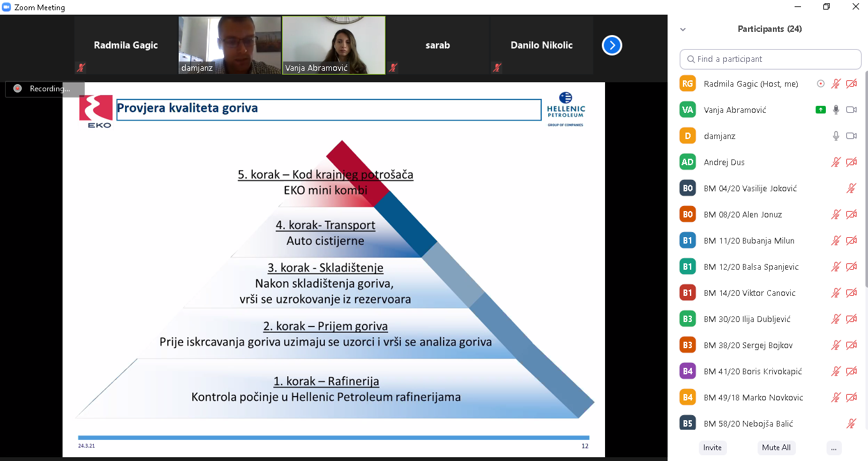The image size is (868, 461).
Task: Click the EKO logo on the slide
Action: click(96, 112)
